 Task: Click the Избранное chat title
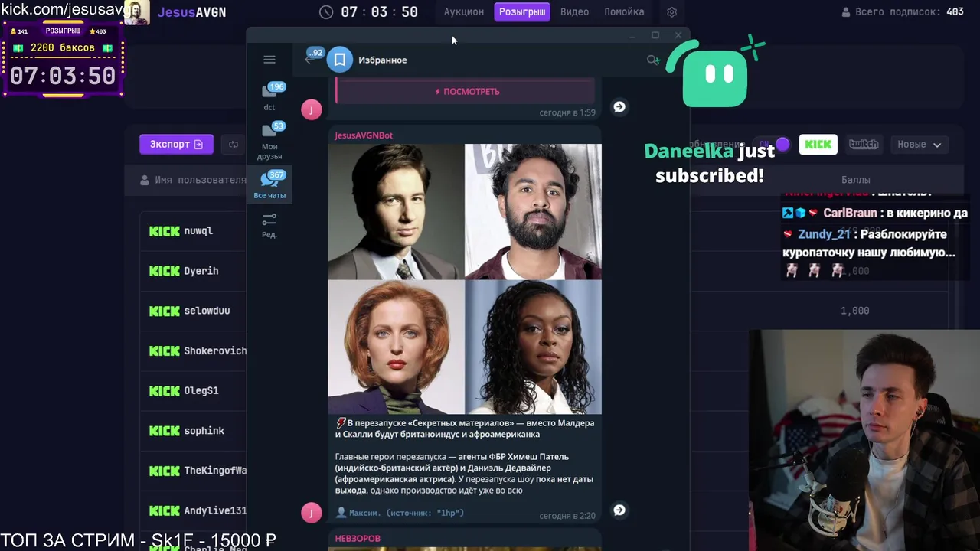coord(383,60)
